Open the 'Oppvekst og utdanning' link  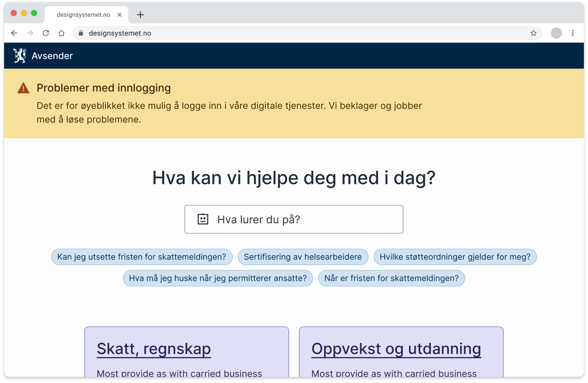tap(396, 349)
